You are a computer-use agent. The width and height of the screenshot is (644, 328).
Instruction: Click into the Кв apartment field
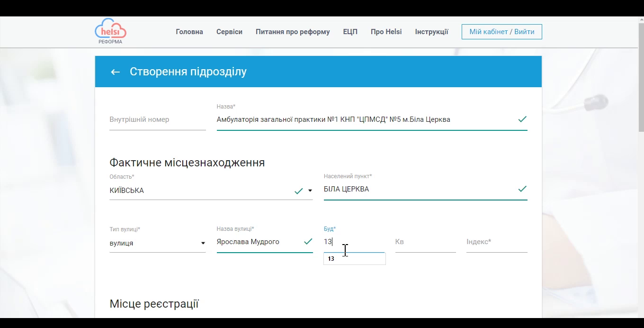425,242
